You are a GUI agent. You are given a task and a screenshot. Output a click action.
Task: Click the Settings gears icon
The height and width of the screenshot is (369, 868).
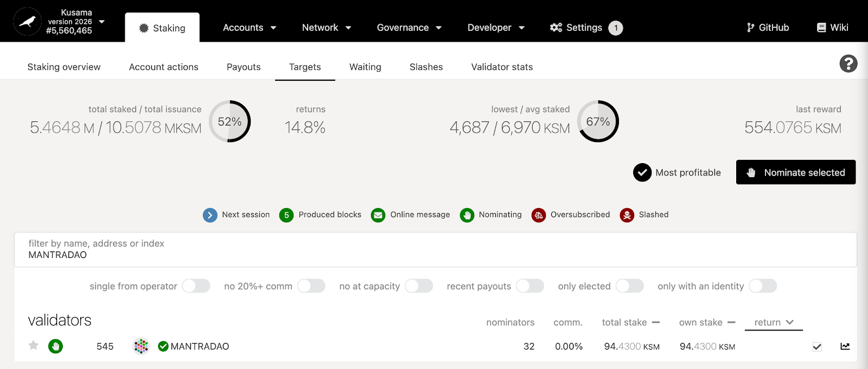click(556, 28)
